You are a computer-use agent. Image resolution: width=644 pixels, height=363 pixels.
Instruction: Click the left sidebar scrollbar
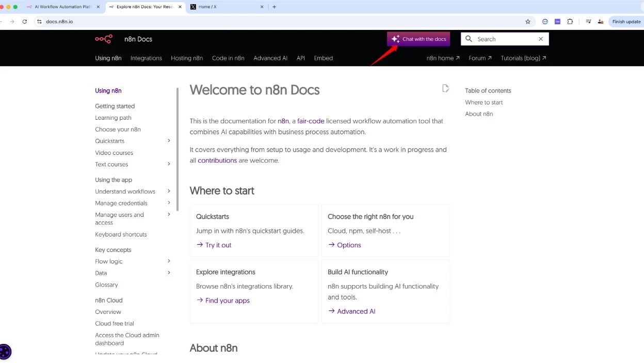pyautogui.click(x=178, y=150)
